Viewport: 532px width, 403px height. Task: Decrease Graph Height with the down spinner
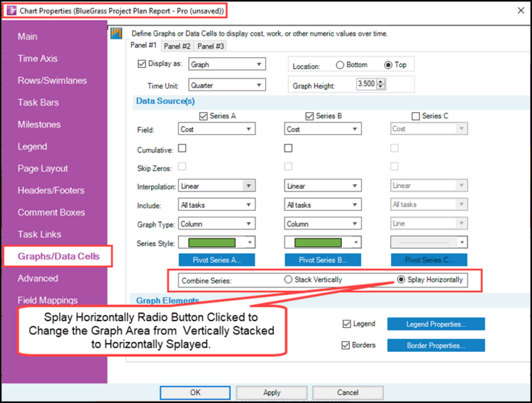[x=381, y=87]
